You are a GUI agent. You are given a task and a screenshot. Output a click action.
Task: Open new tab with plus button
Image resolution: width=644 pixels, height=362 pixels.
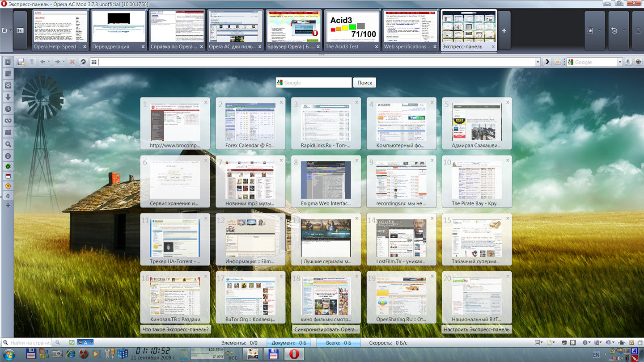tap(504, 31)
